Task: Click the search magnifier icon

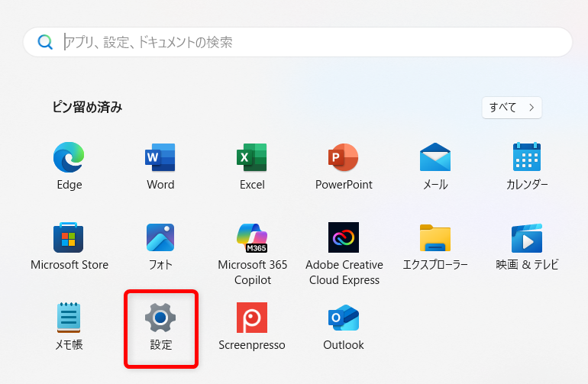Action: coord(45,42)
